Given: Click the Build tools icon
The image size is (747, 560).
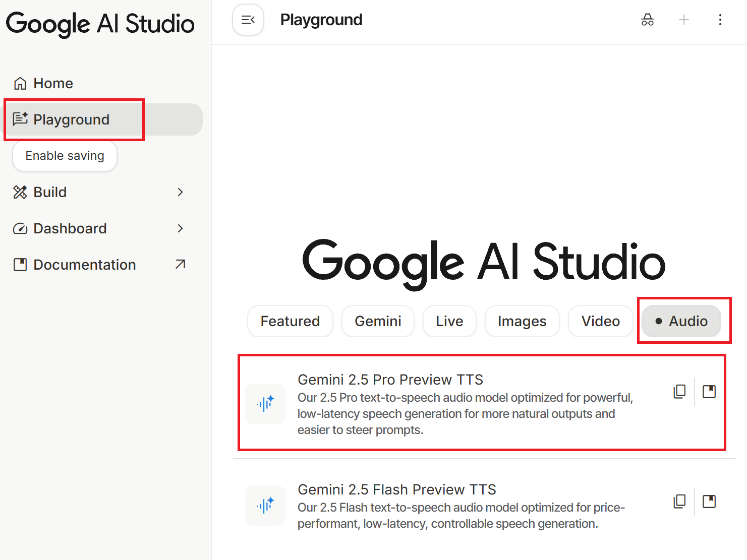Looking at the screenshot, I should click(20, 192).
